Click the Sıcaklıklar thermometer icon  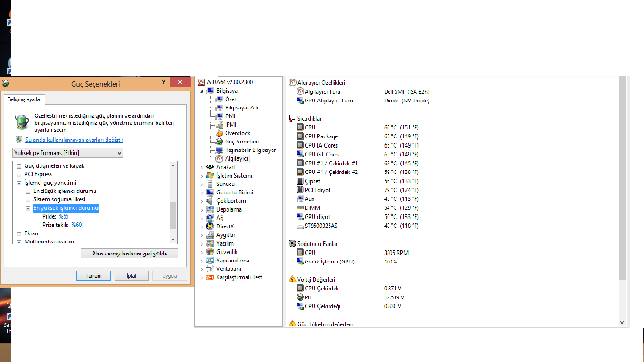point(292,118)
